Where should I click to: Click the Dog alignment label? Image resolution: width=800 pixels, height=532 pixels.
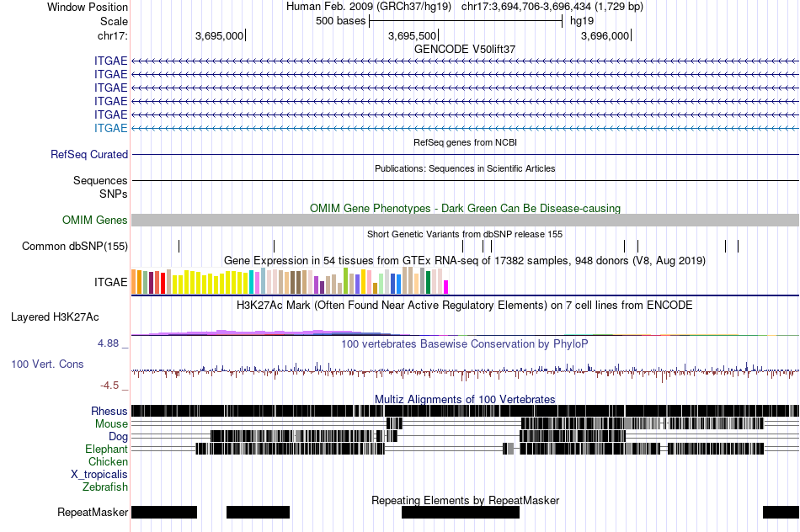coord(118,437)
